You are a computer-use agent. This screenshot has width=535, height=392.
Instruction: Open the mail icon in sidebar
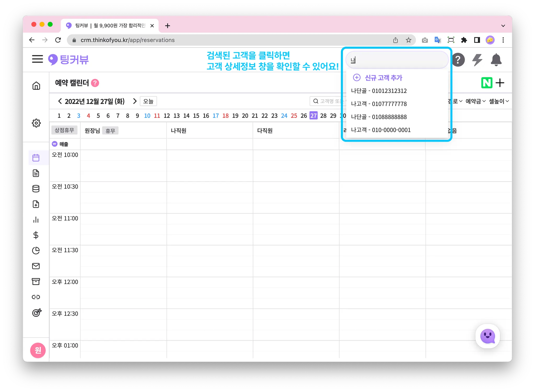[x=36, y=266]
